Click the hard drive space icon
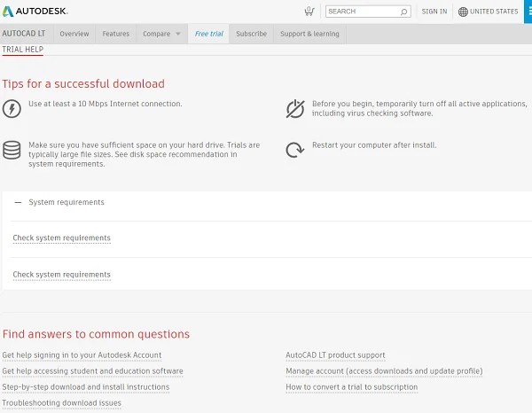Screen dimensions: 532x413 pos(12,150)
